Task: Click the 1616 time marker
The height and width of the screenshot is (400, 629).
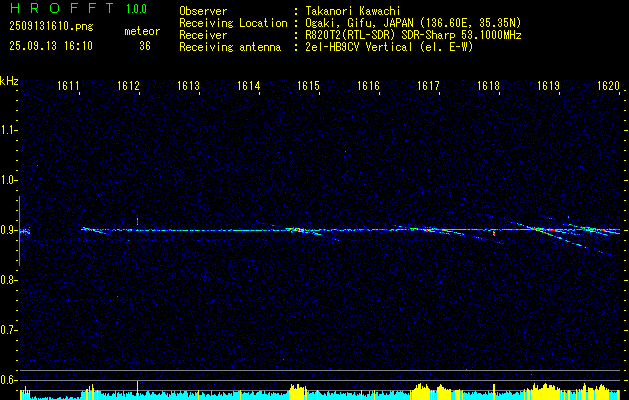Action: point(368,86)
